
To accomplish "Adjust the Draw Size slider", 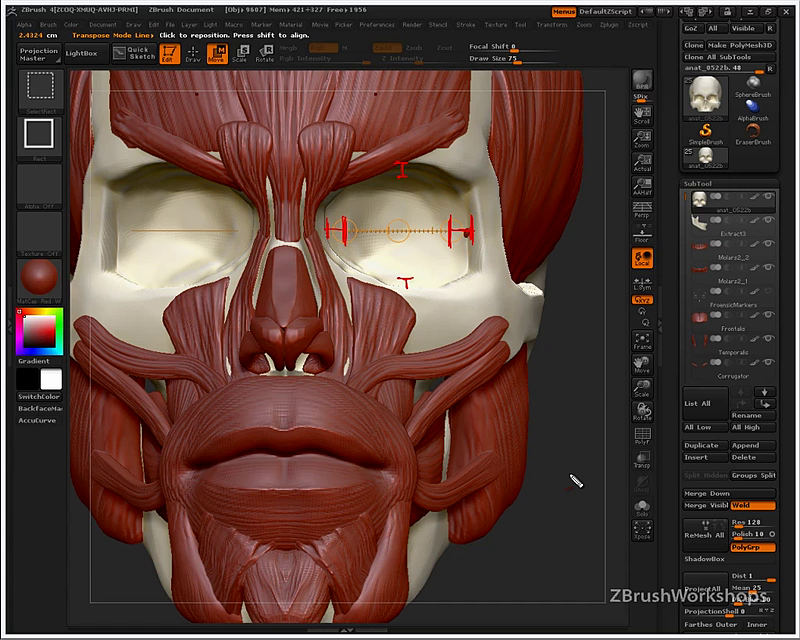I will [x=513, y=59].
